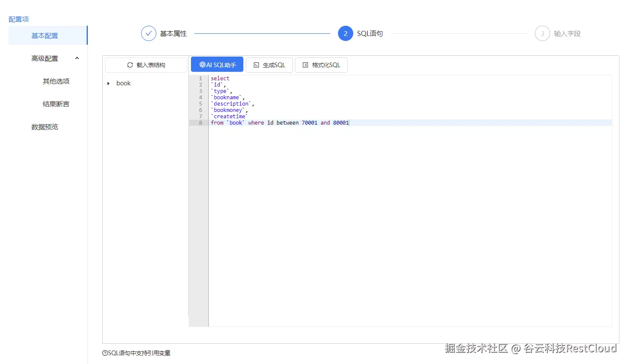Click the where keyword in SQL
This screenshot has width=627, height=364.
coord(256,123)
